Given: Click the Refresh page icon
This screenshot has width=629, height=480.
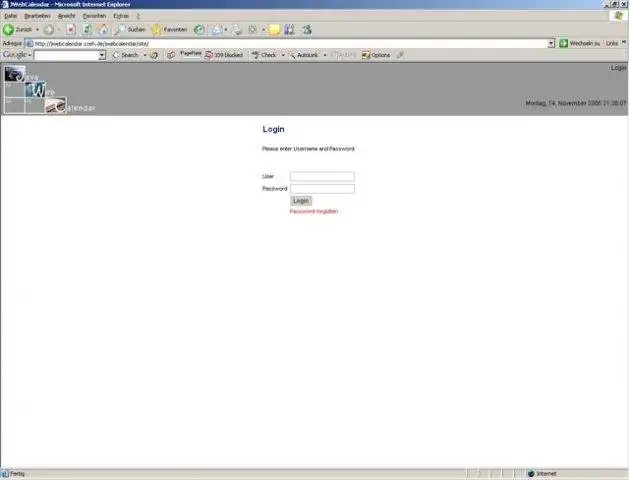Looking at the screenshot, I should click(x=87, y=30).
